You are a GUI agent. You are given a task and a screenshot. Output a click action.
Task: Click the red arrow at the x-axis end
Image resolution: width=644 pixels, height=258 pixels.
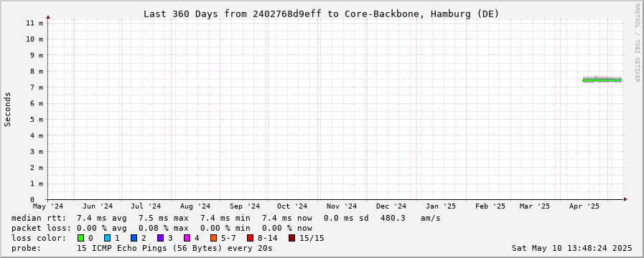(x=625, y=199)
